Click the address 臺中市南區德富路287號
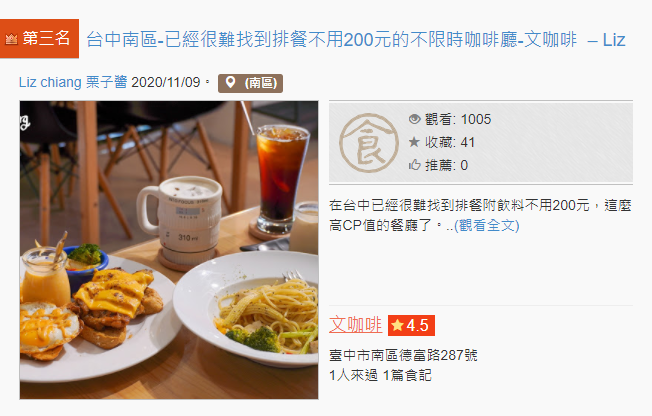652x416 pixels. 403,355
